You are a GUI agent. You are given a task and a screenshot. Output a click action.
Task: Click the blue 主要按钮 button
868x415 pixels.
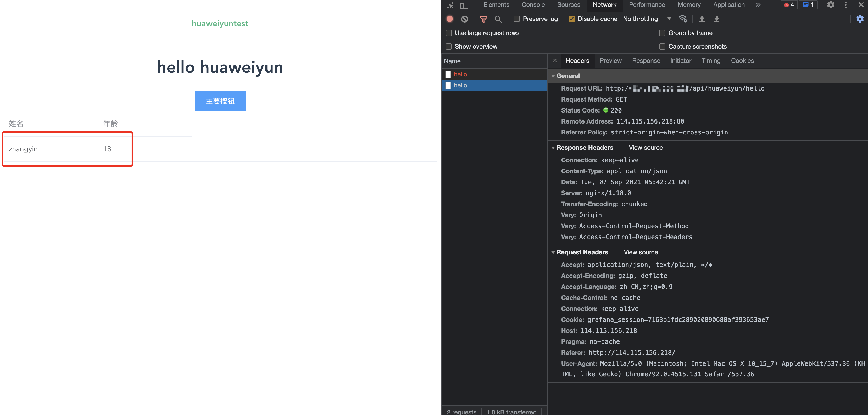click(220, 101)
